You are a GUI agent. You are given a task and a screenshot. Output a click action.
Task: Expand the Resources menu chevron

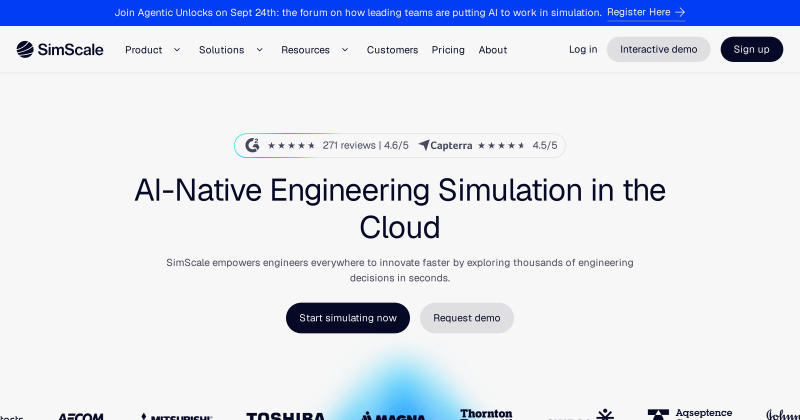[x=345, y=50]
